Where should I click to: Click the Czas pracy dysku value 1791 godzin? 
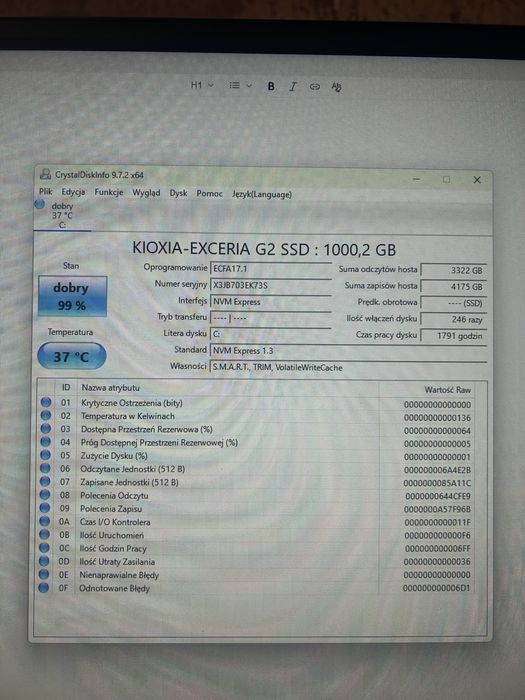[454, 336]
